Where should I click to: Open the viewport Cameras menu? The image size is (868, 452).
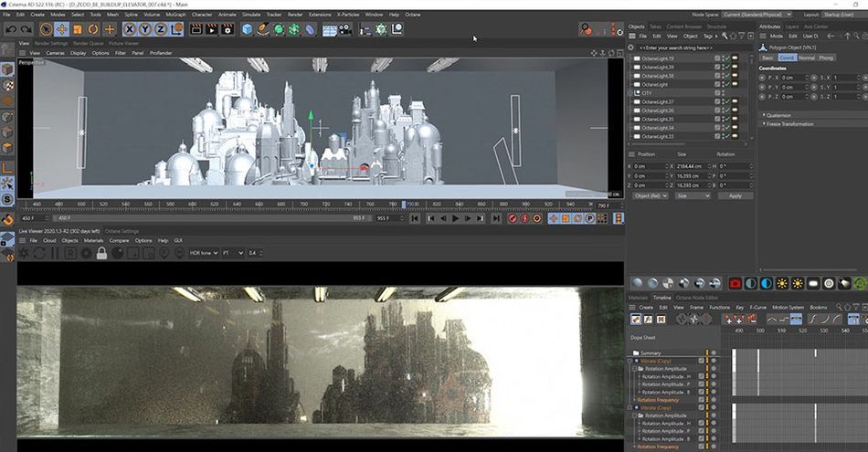55,53
